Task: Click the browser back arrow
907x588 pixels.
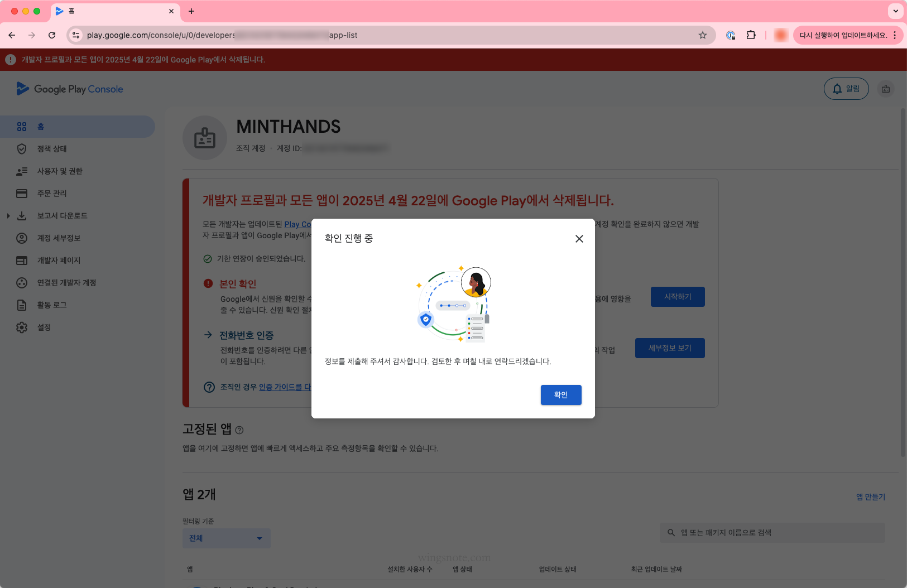Action: (x=12, y=35)
